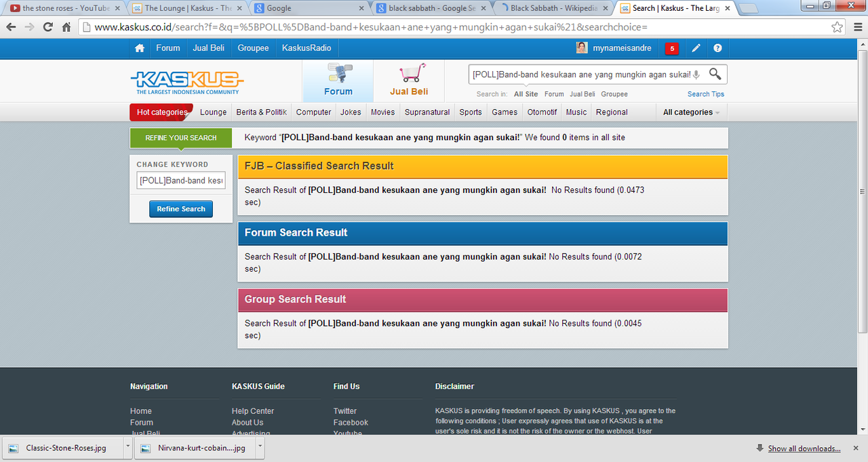Open the Berita & Politik category
Screen dimensions: 868x462
pyautogui.click(x=262, y=112)
